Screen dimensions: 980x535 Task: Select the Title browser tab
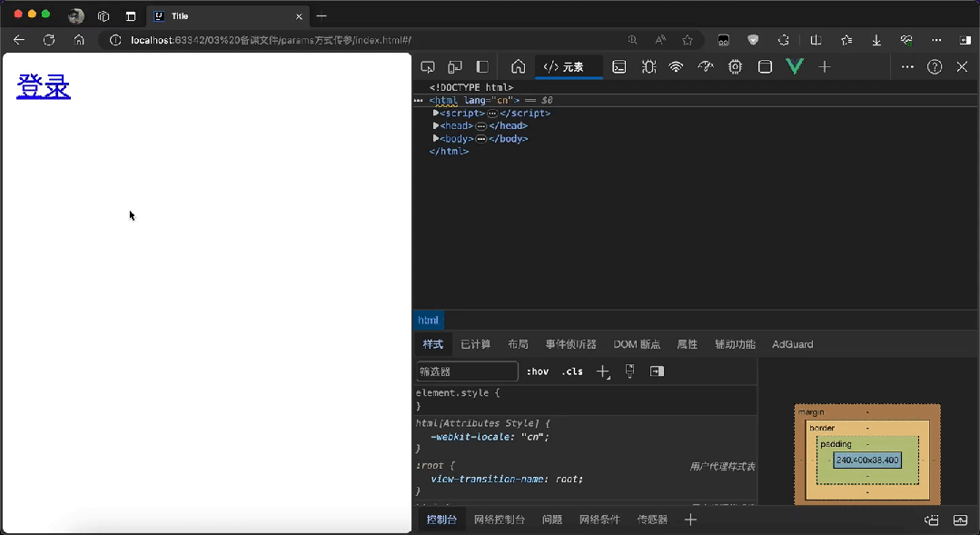[x=227, y=16]
